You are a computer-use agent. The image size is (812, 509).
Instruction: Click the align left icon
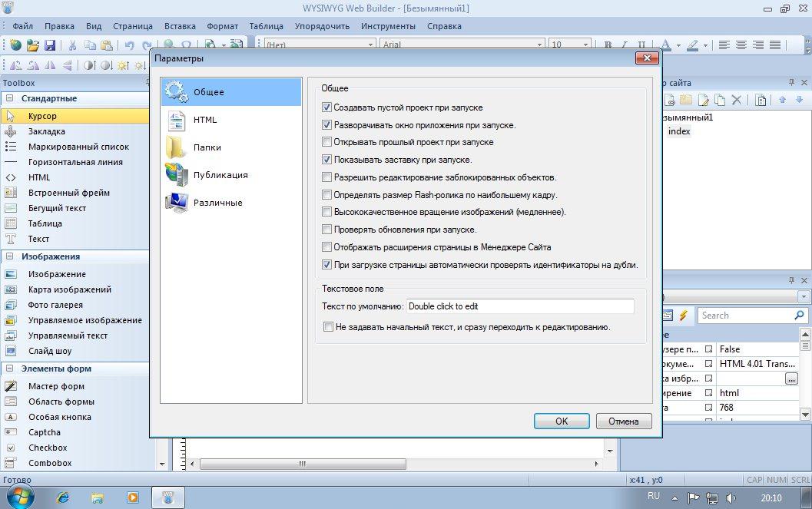point(724,45)
